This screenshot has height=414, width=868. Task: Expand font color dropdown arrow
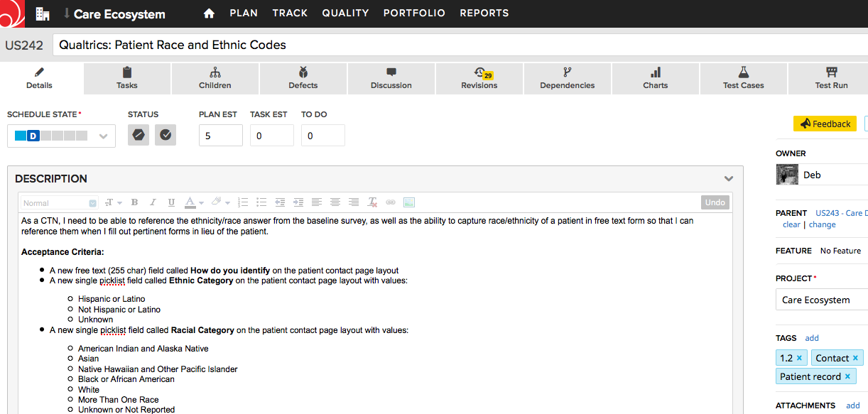[201, 203]
